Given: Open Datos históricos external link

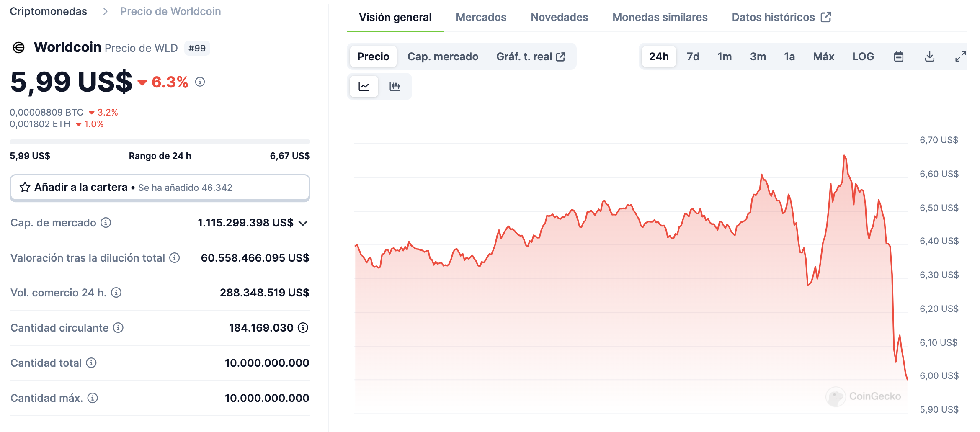Looking at the screenshot, I should 781,17.
